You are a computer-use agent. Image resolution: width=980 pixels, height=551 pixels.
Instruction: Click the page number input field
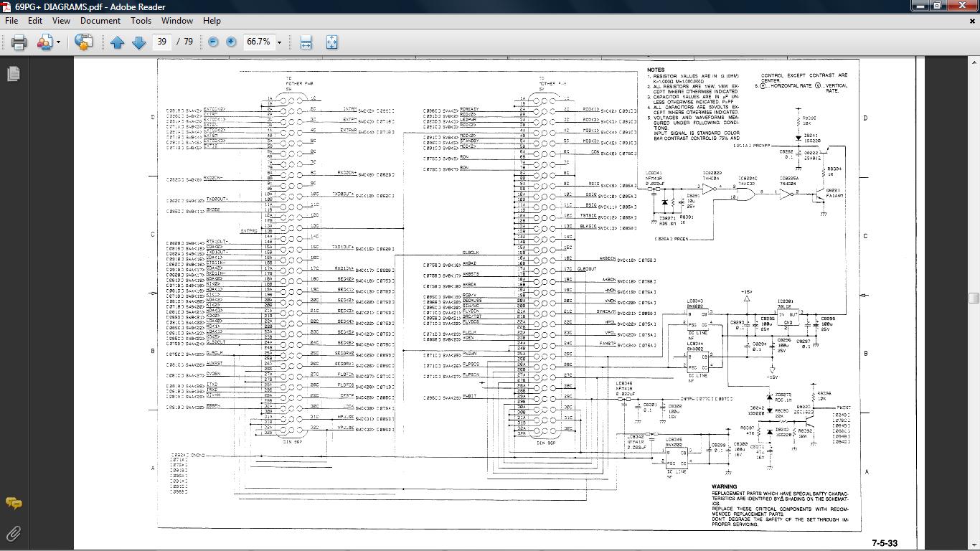(x=162, y=42)
